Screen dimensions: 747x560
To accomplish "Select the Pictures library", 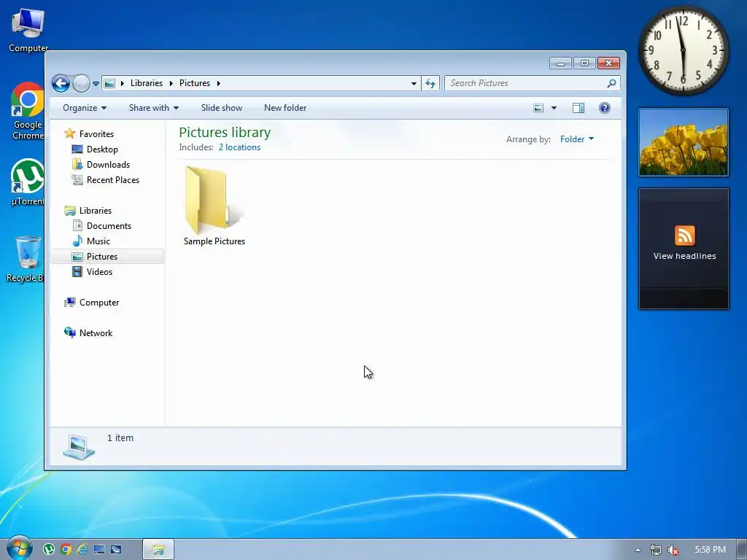I will point(107,257).
